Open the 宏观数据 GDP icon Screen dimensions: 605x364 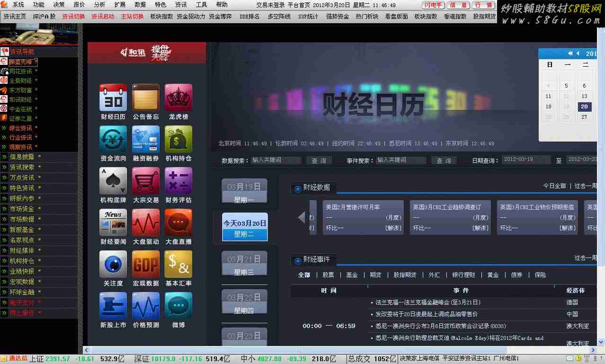coord(146,265)
